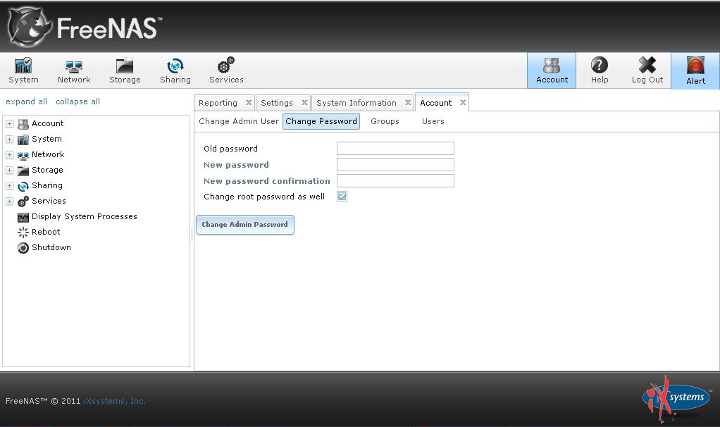Expand the Sharing tree node
Screen dimensions: 720x427
[9, 186]
